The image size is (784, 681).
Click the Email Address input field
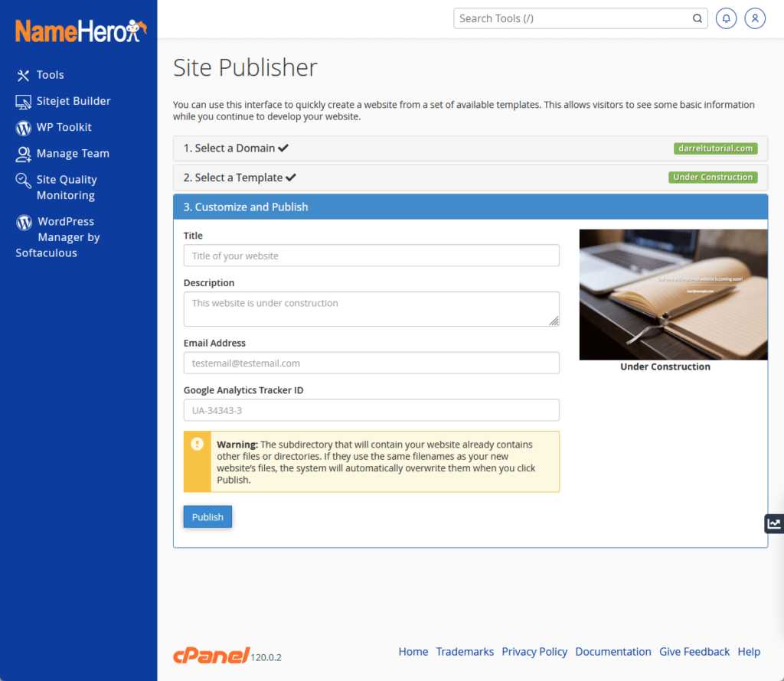tap(371, 363)
